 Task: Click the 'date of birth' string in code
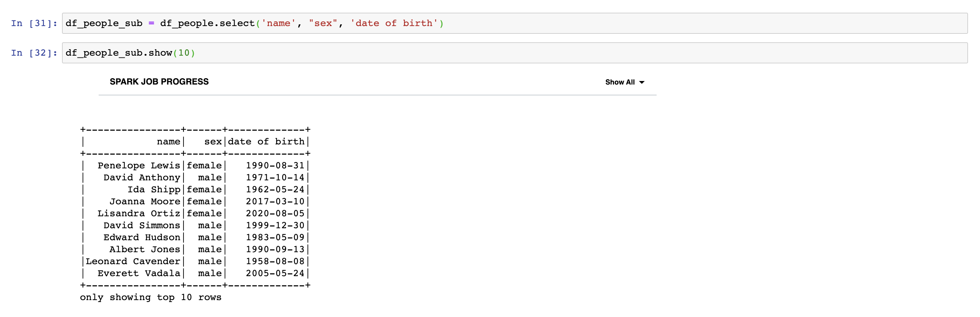tap(394, 23)
